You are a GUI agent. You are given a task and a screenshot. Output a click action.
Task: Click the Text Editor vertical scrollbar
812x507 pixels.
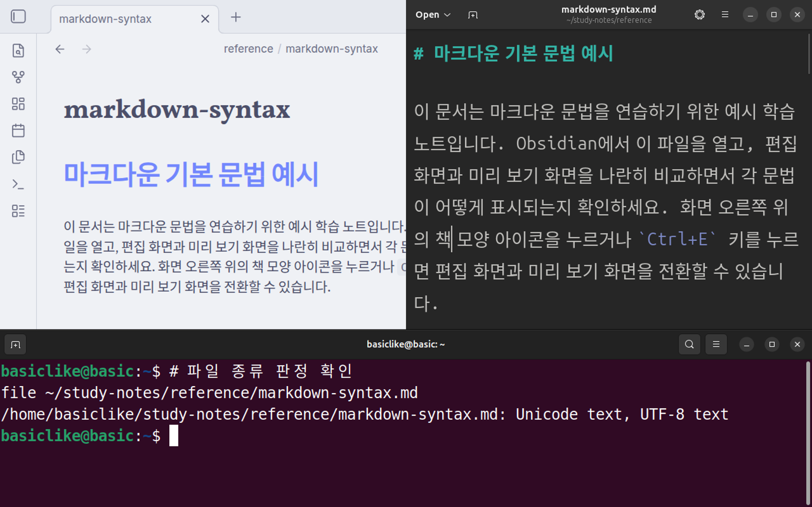pyautogui.click(x=809, y=55)
